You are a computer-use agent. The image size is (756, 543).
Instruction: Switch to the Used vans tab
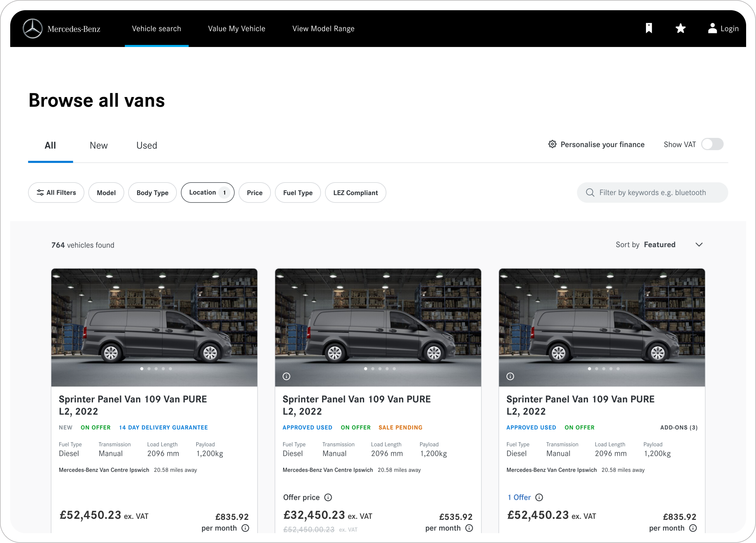coord(147,146)
